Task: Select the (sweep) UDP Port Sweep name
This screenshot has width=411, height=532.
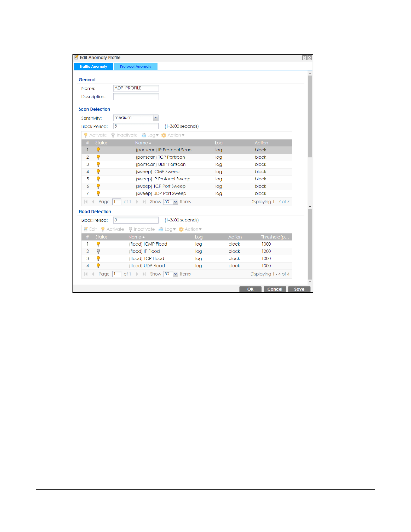Action: (x=161, y=193)
